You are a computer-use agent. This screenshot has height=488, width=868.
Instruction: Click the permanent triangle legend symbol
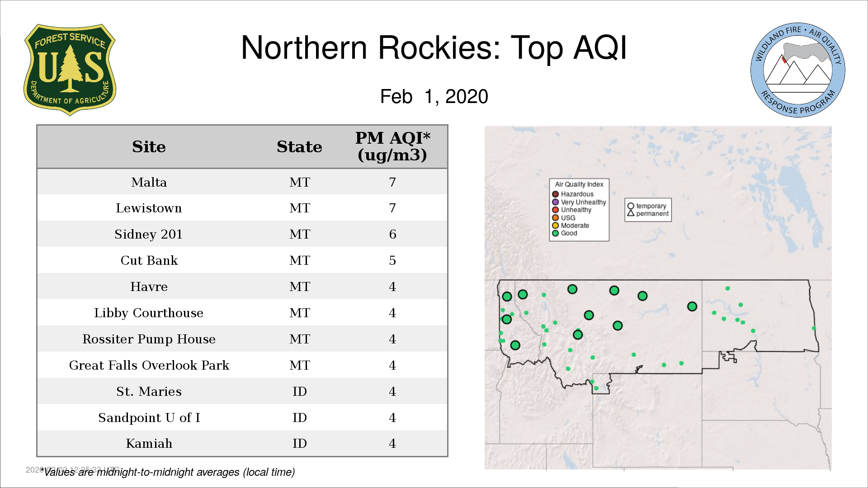[631, 213]
